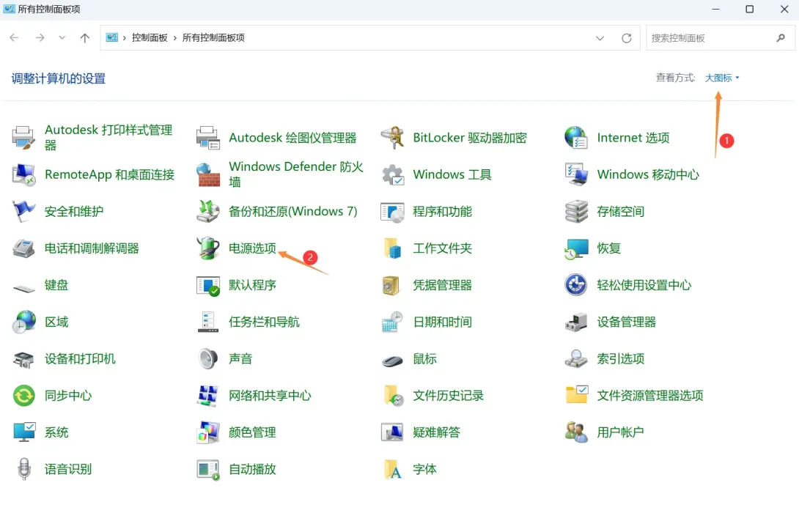
Task: Click the 同步中心 green sync icon
Action: coord(23,396)
